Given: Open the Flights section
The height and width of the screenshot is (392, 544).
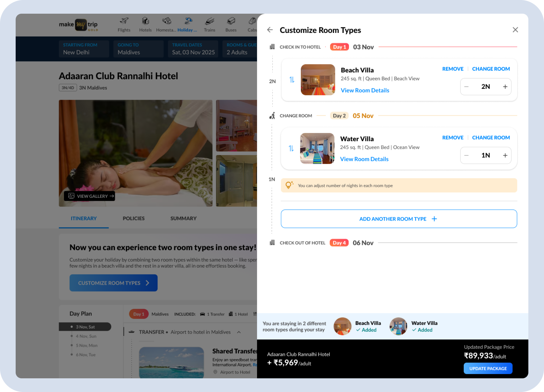Looking at the screenshot, I should click(x=124, y=25).
